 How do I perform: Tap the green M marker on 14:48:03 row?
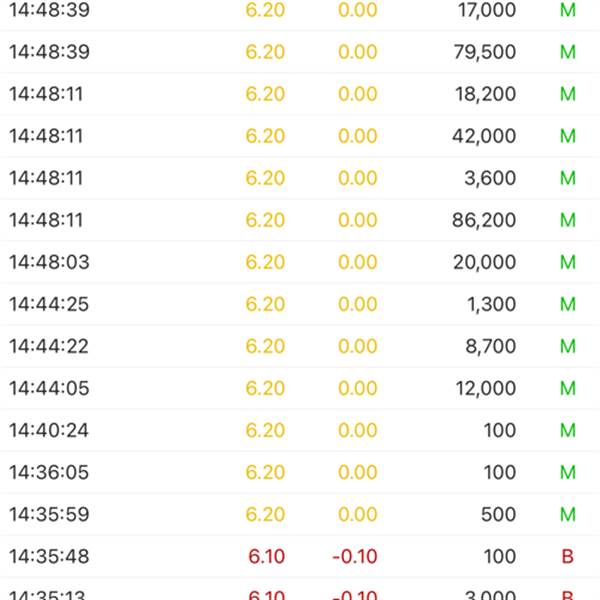point(568,262)
